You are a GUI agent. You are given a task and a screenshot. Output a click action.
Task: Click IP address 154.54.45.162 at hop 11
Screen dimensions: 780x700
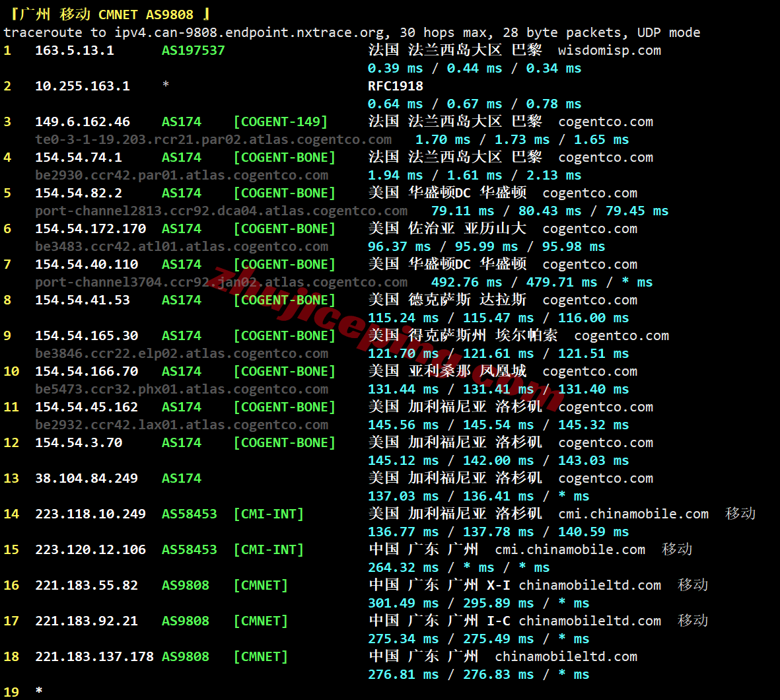coord(86,407)
